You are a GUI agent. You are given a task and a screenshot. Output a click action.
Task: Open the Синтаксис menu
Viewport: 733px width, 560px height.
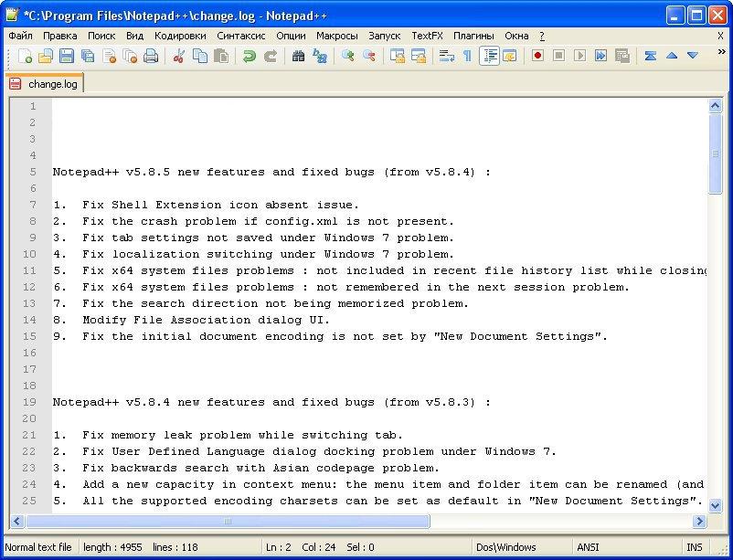[241, 36]
